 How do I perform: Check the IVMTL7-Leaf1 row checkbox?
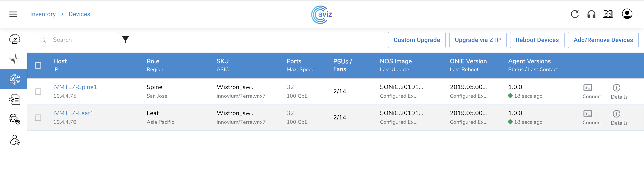pyautogui.click(x=38, y=117)
